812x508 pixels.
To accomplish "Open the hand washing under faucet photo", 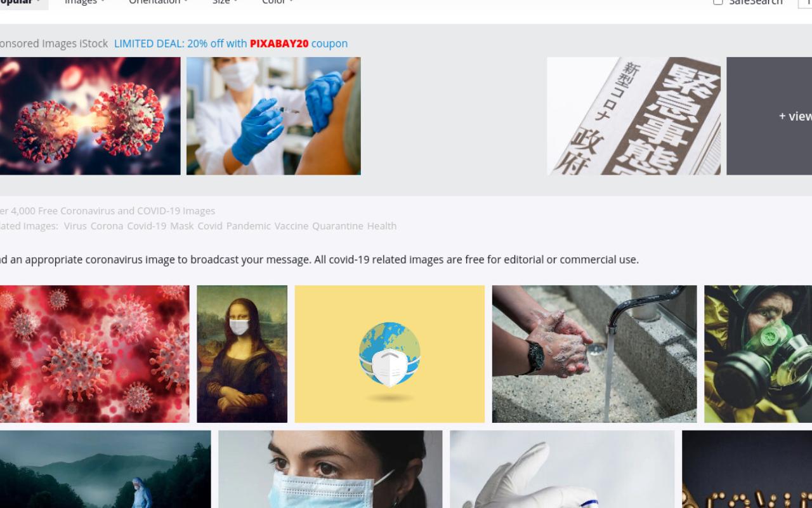I will pos(594,354).
